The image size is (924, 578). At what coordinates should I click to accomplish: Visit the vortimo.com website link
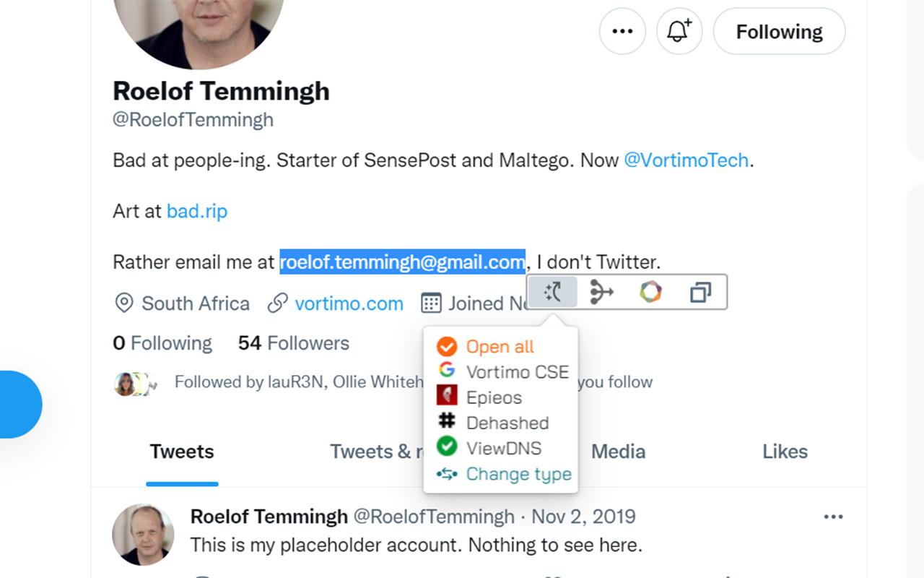(349, 303)
